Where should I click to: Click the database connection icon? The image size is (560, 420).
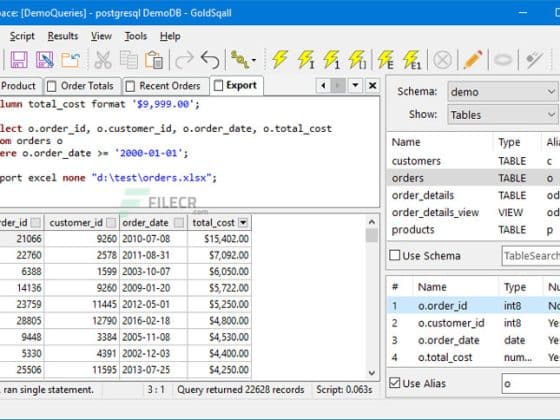pos(240,60)
